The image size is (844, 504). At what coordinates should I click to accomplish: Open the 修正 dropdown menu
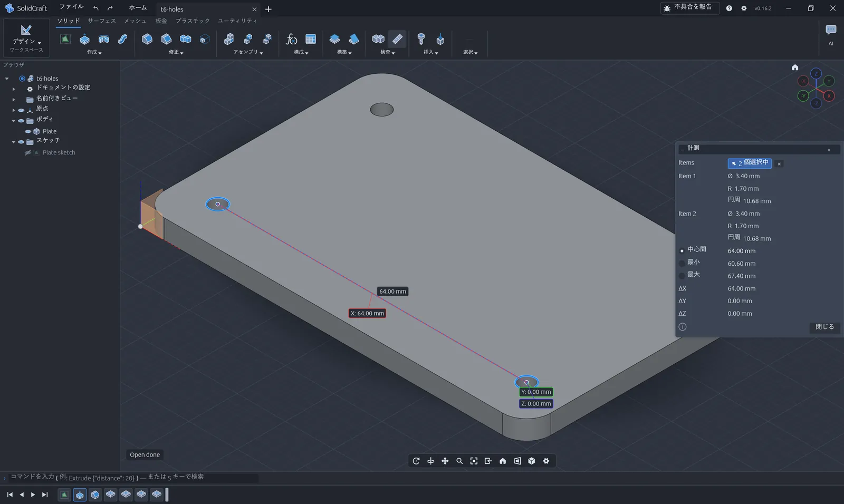point(176,52)
